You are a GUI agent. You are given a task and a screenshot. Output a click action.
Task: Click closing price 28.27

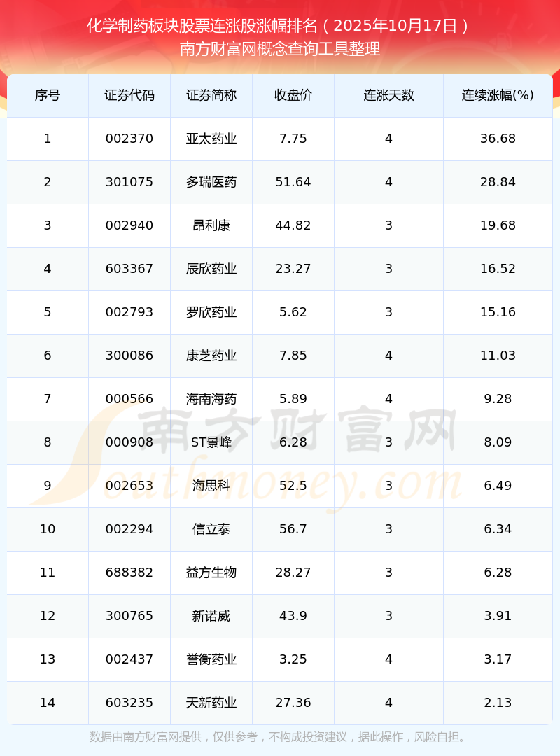293,573
